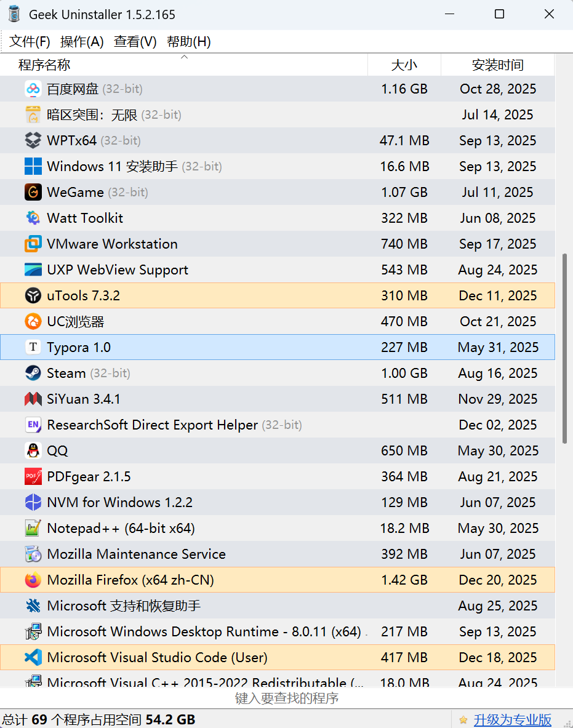Sort by 大小 column header
Screen dimensions: 573x728
click(404, 65)
